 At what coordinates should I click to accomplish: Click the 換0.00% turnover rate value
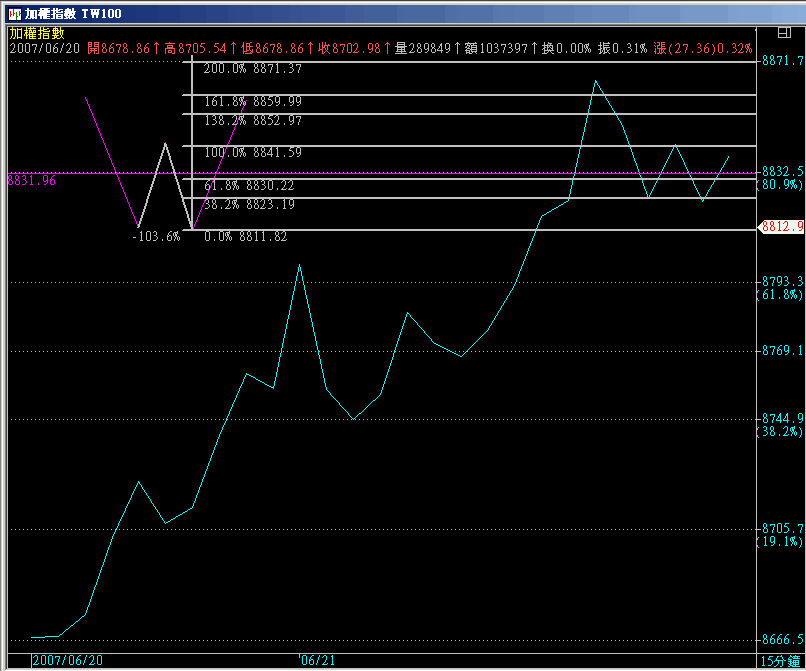566,48
